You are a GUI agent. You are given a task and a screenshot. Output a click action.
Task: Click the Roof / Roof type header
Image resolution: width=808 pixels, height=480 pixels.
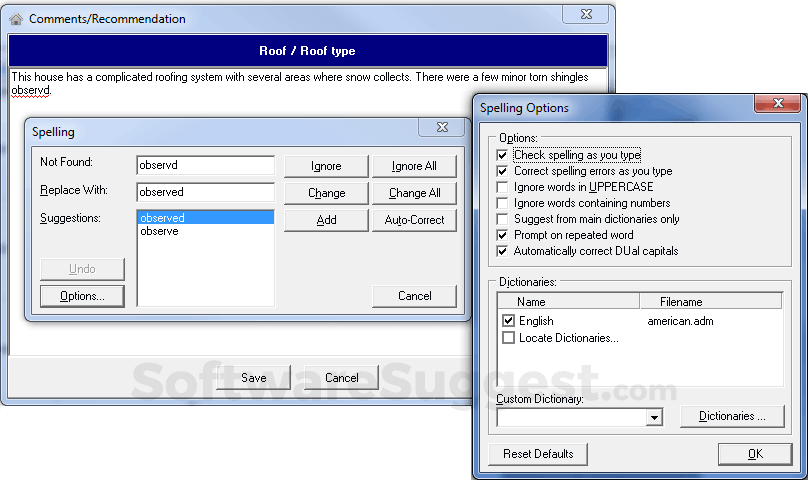[x=308, y=51]
